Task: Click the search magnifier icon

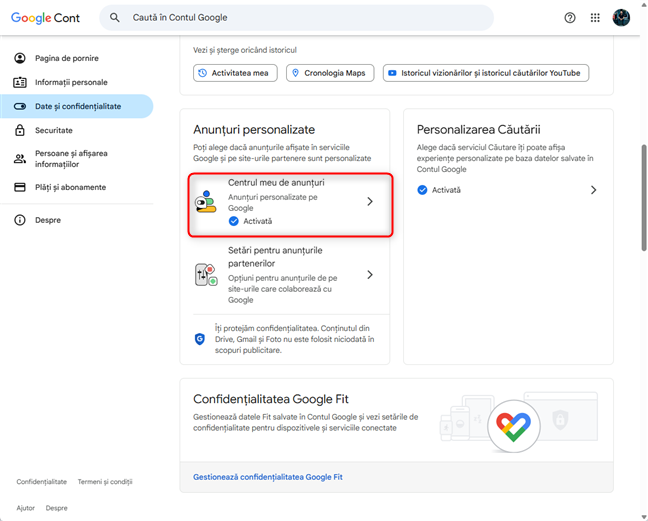Action: pos(115,17)
